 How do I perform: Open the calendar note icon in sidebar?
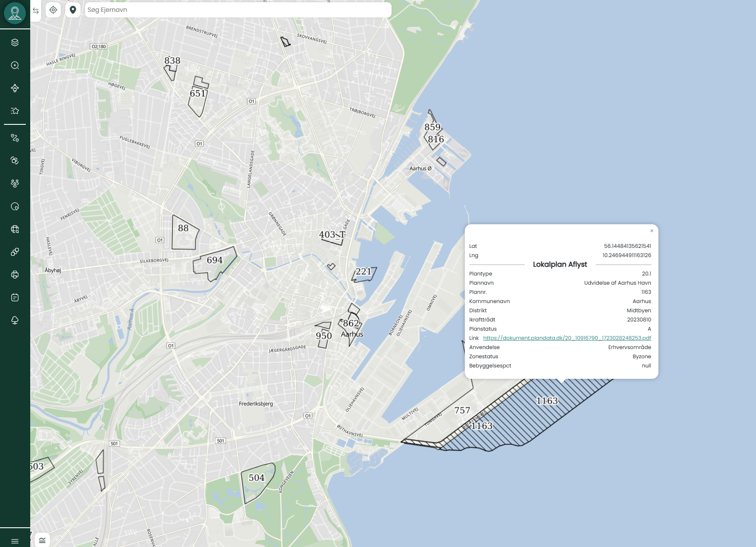pos(15,297)
